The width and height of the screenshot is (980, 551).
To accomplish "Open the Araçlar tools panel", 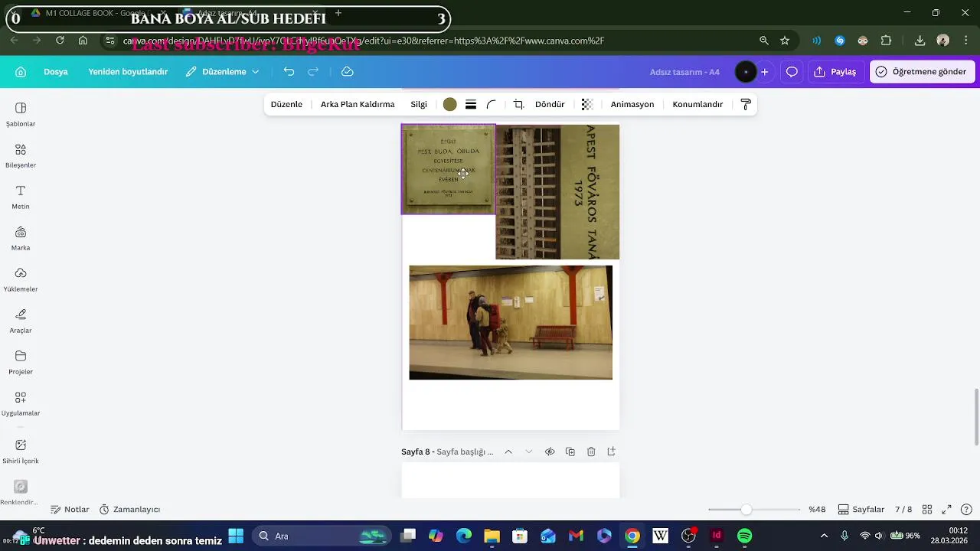I will pos(21,321).
